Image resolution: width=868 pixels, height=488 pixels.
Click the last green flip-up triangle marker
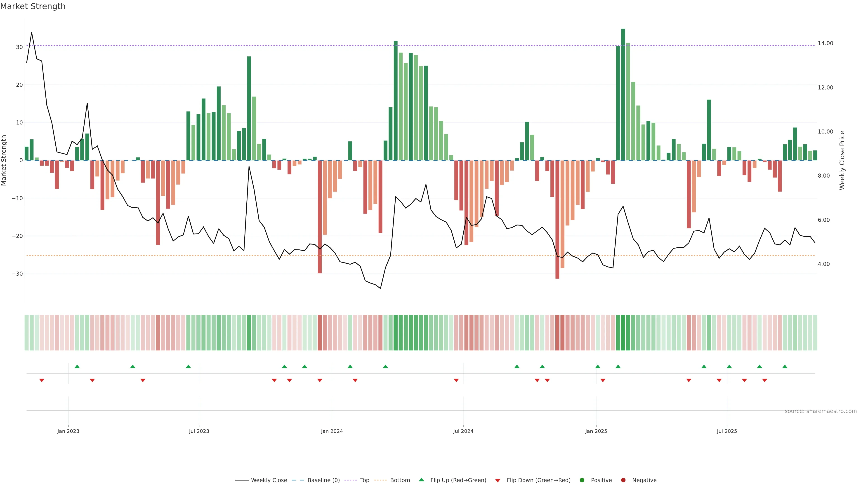point(785,366)
